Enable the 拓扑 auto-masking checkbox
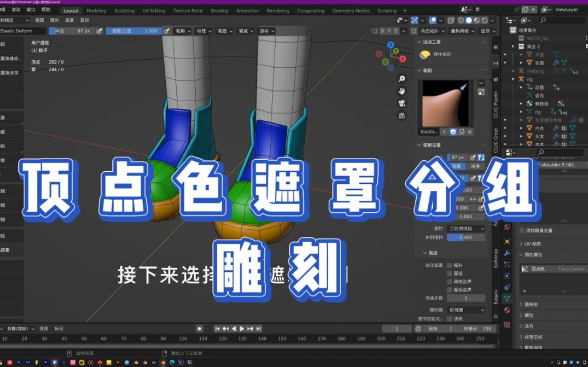588x367 pixels. (x=449, y=265)
